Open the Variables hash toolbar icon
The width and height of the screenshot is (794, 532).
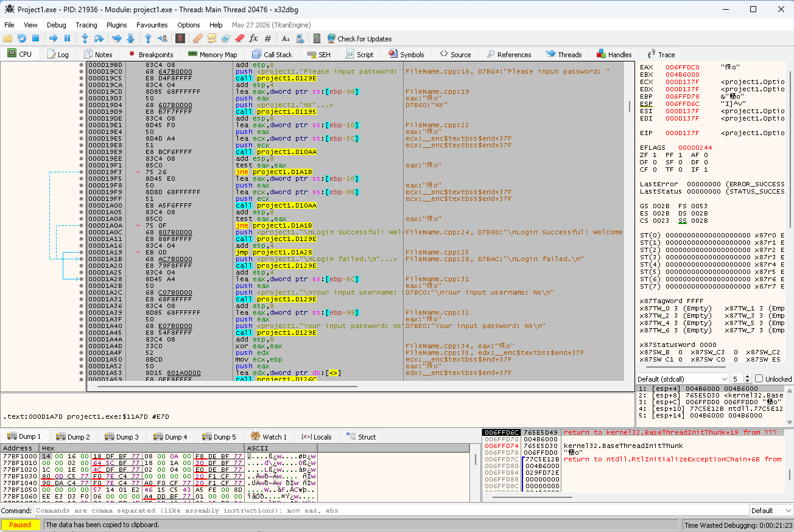[267, 38]
